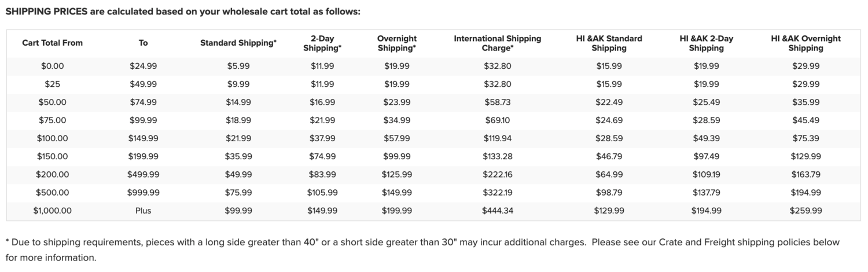Select the $444.34 international charge cell

[497, 211]
